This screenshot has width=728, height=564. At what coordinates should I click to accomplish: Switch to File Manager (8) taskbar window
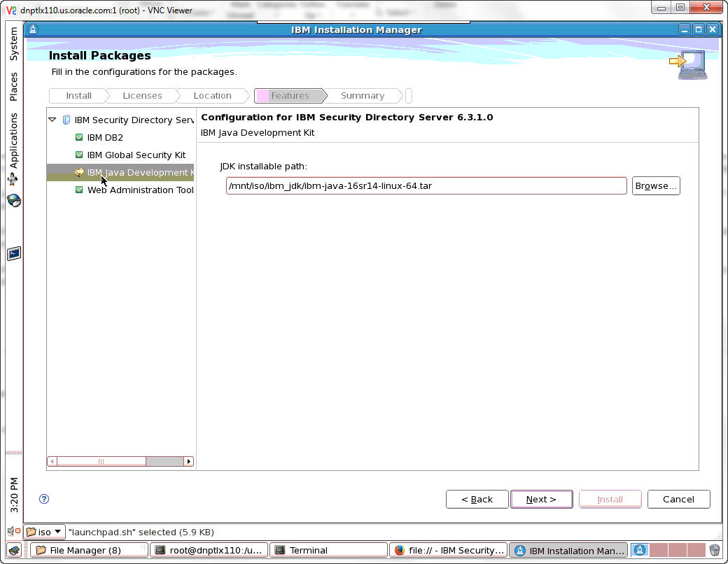pyautogui.click(x=89, y=550)
